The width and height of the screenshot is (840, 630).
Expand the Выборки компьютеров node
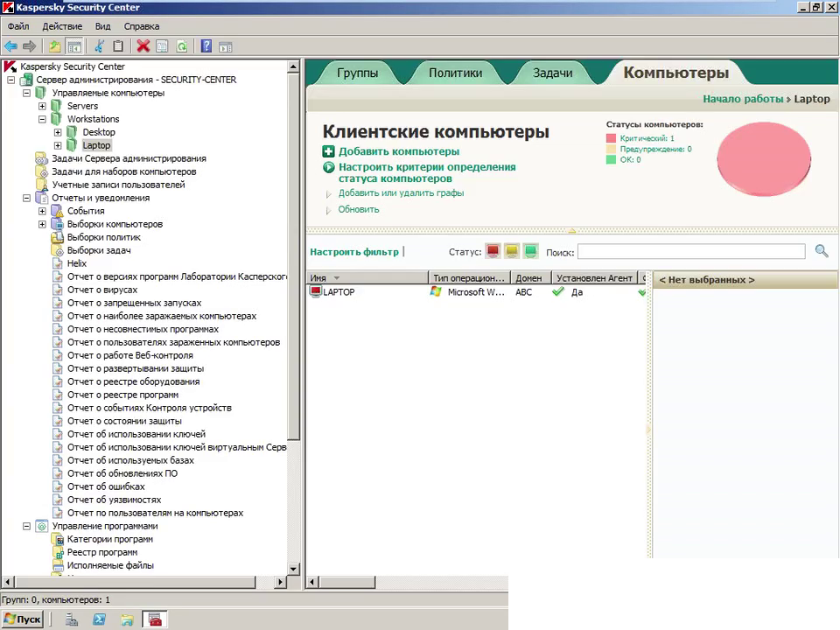[x=42, y=224]
